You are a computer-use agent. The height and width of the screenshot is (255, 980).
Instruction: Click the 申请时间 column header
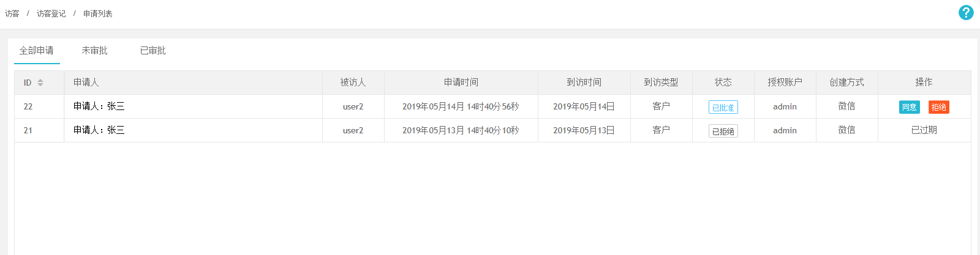click(x=461, y=83)
